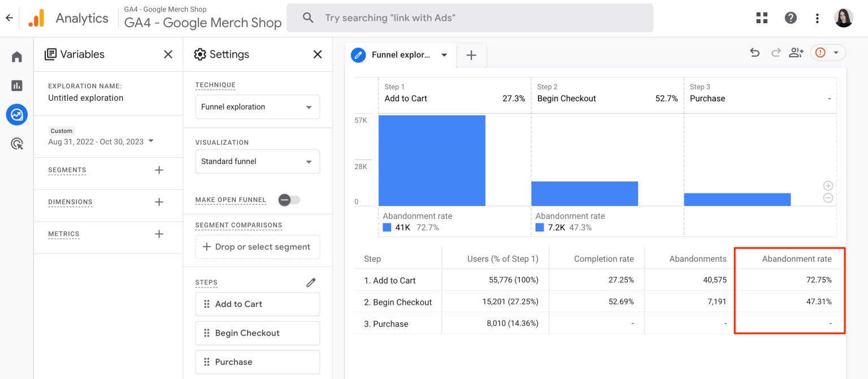868x379 pixels.
Task: Open the three-dot overflow menu
Action: tap(817, 18)
